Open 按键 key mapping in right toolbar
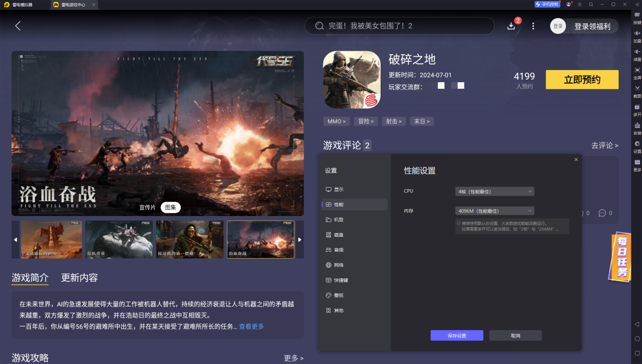 637,18
